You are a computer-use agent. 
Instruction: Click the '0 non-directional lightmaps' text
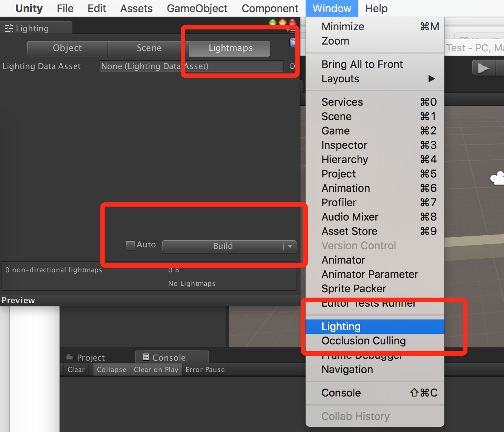(54, 270)
